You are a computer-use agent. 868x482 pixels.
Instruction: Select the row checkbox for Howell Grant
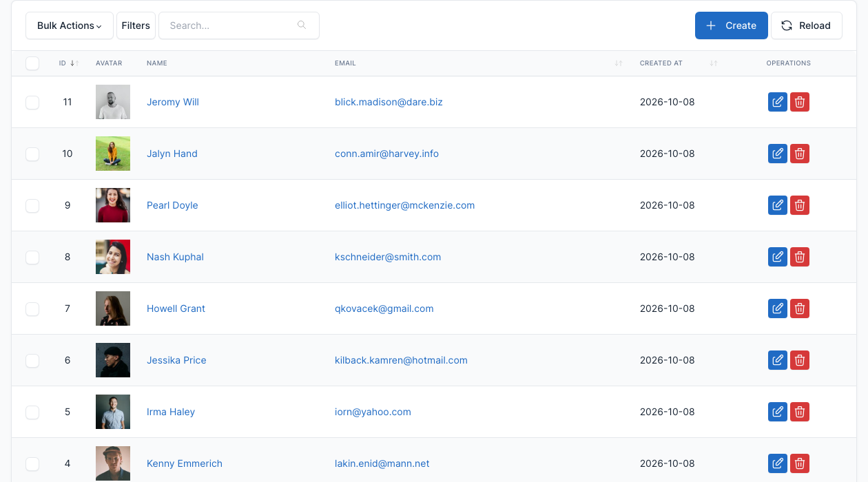32,309
